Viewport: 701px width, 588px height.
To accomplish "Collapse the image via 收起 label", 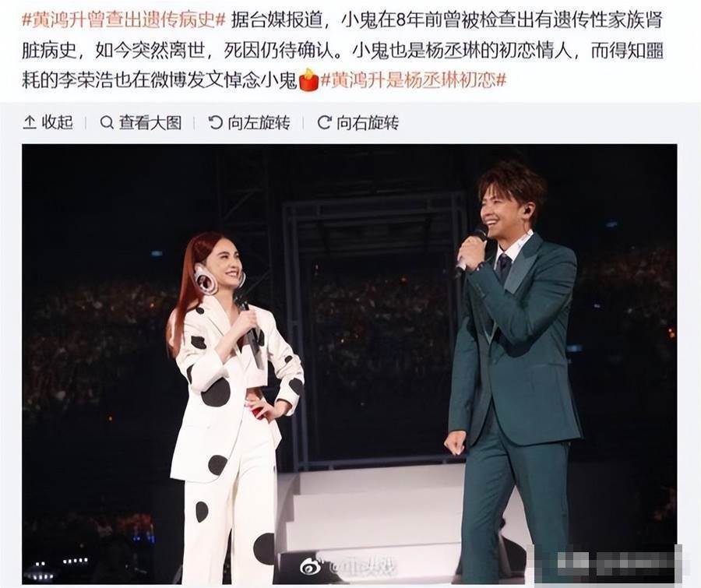I will 57,122.
